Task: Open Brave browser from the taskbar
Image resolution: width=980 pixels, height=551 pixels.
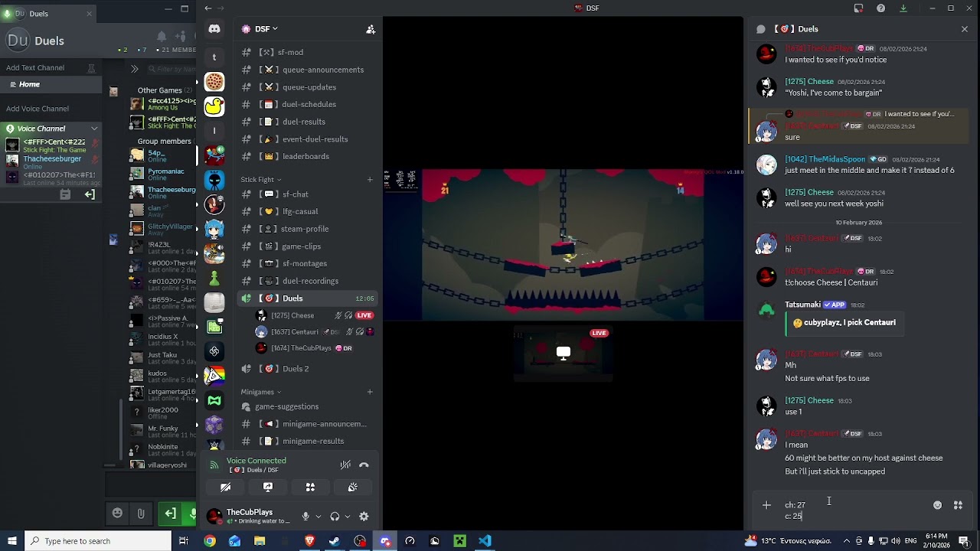Action: 309,541
